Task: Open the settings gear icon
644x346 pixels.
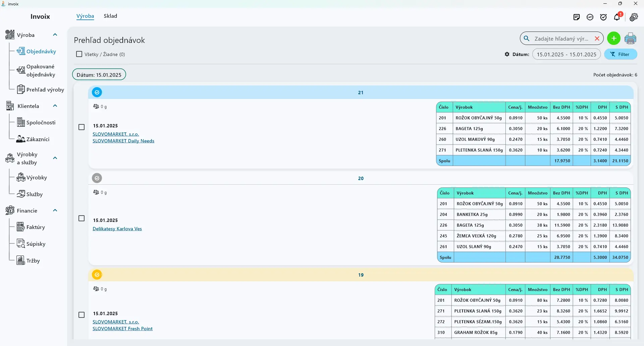Action: 634,17
